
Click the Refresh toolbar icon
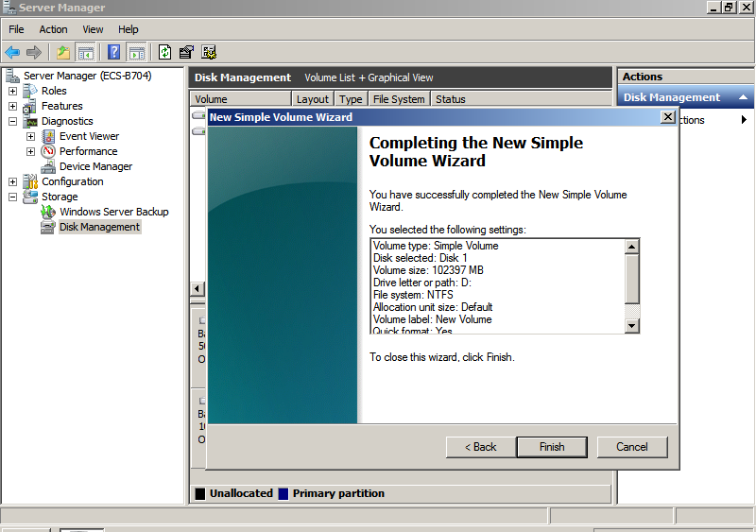(x=164, y=52)
